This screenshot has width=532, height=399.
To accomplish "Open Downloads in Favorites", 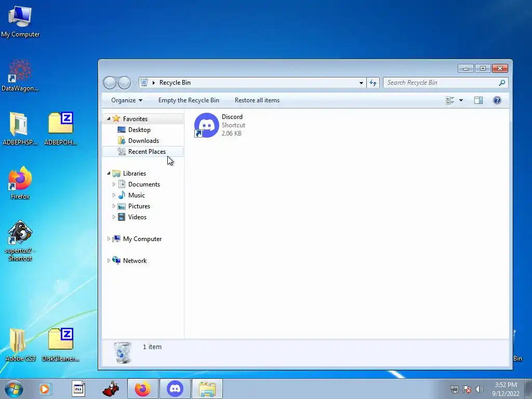I will tap(143, 140).
